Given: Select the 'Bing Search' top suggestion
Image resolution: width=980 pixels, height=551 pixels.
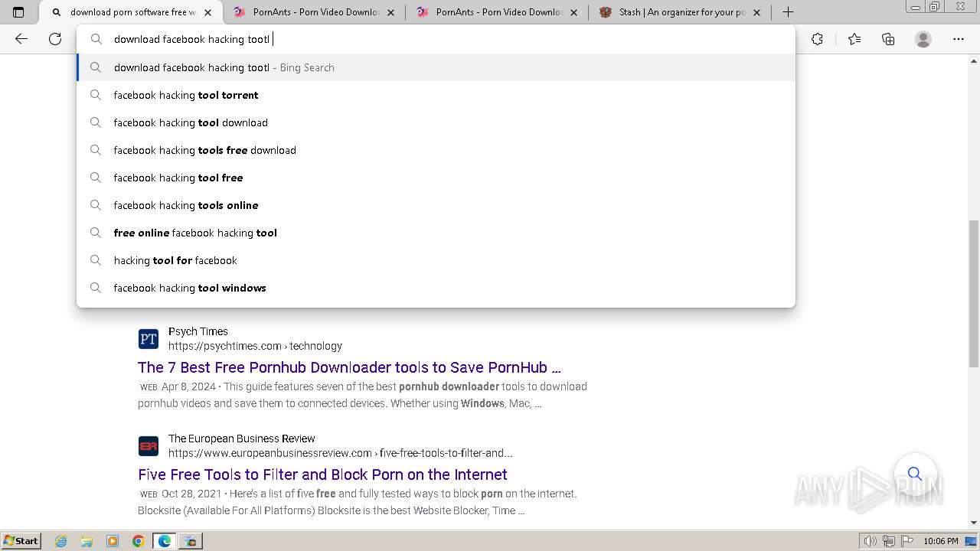Looking at the screenshot, I should click(x=436, y=67).
